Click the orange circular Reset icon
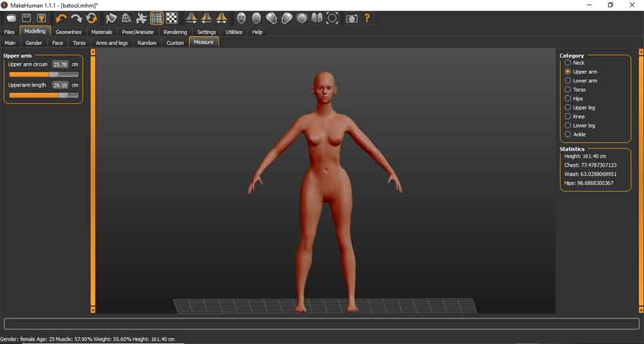 point(92,18)
